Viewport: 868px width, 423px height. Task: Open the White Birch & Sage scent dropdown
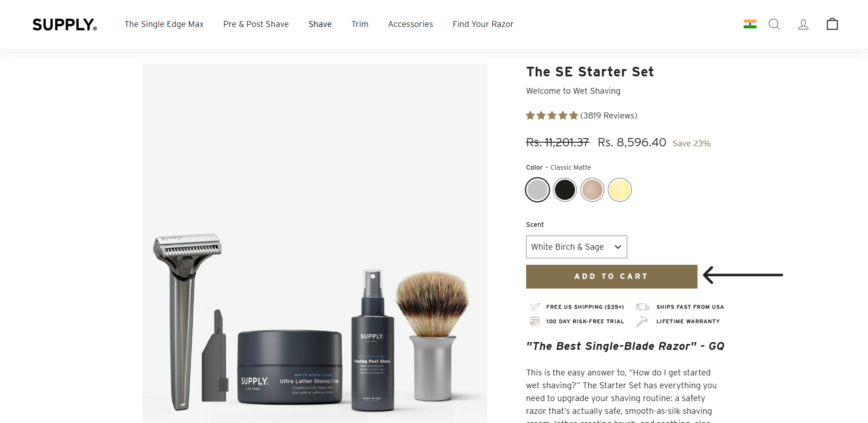tap(576, 247)
